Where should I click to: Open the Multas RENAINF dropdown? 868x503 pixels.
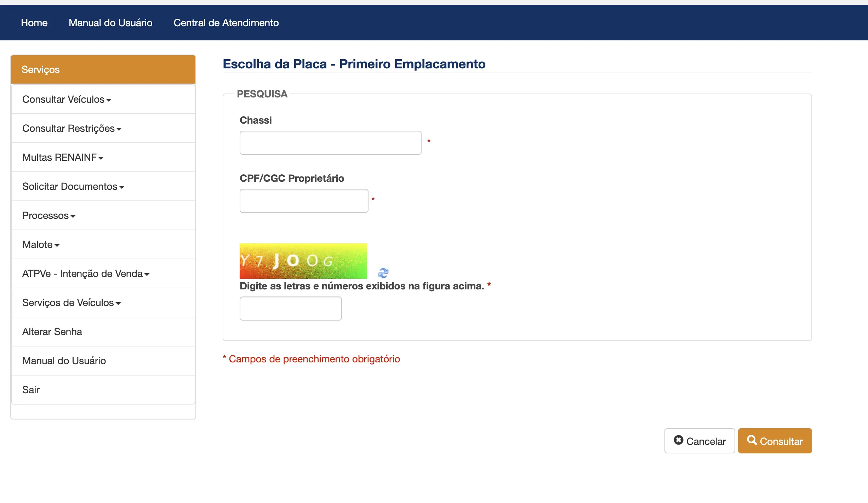tap(63, 158)
